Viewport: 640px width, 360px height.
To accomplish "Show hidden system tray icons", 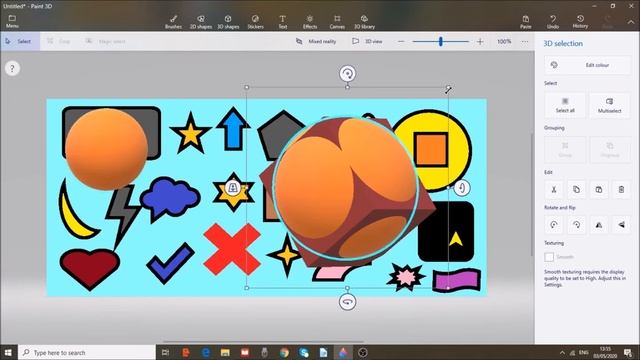I will (x=562, y=353).
